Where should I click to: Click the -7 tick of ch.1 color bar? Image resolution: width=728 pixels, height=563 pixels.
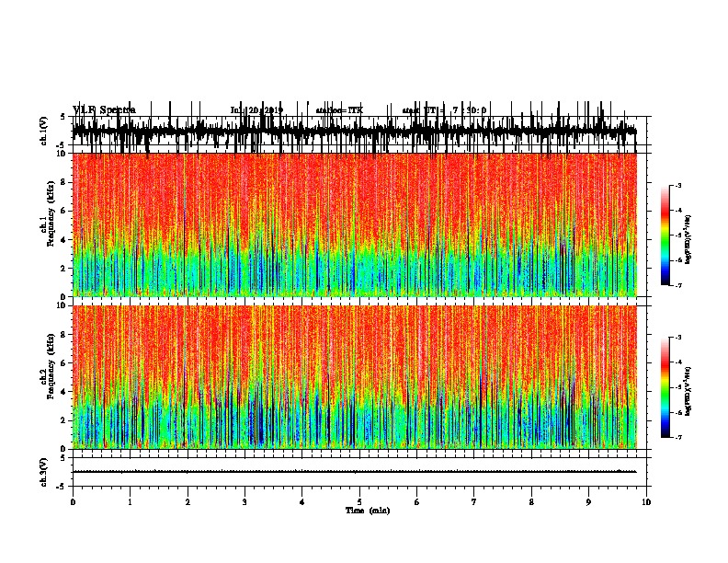(x=677, y=285)
